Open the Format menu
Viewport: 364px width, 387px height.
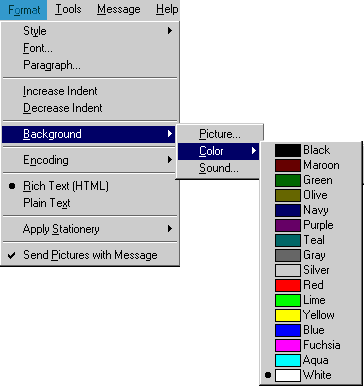point(23,10)
